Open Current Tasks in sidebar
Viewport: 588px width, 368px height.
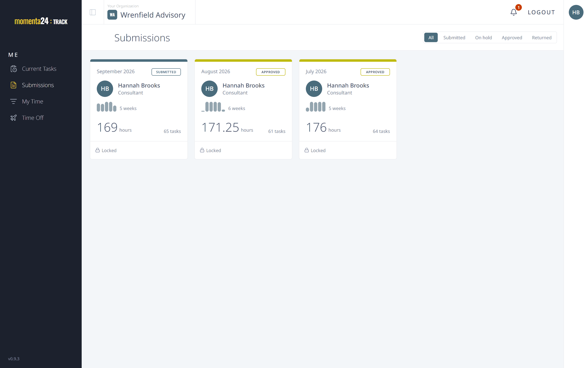pyautogui.click(x=39, y=69)
